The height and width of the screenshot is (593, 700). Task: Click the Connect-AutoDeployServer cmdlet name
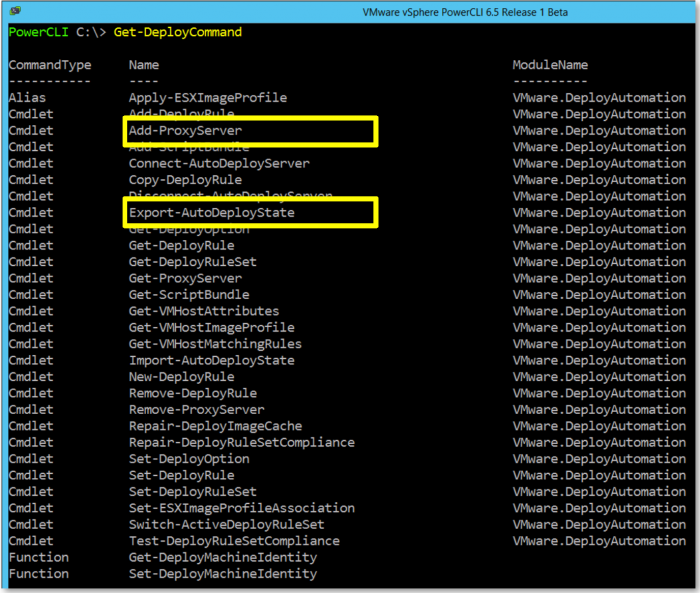pos(219,163)
